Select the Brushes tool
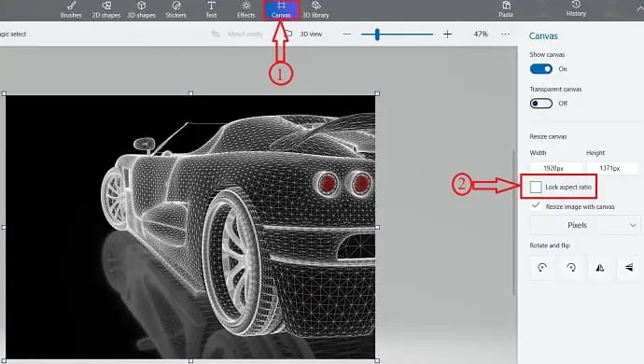 click(71, 10)
